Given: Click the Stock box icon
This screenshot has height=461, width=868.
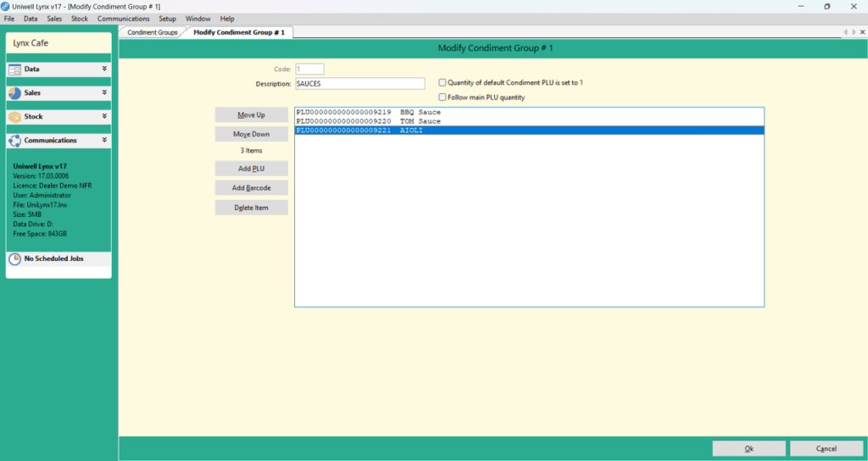Looking at the screenshot, I should tap(15, 117).
